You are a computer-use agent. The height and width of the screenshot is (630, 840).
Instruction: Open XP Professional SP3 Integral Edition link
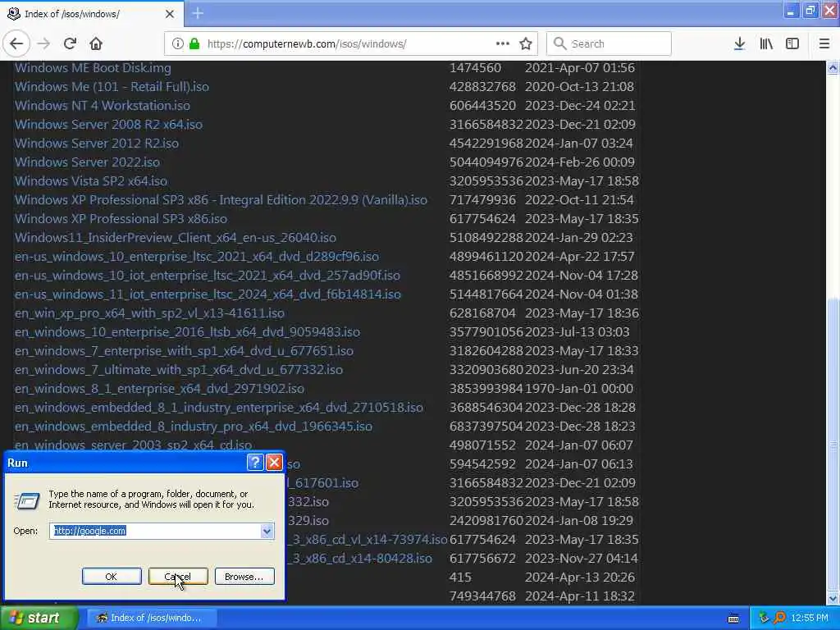click(221, 200)
